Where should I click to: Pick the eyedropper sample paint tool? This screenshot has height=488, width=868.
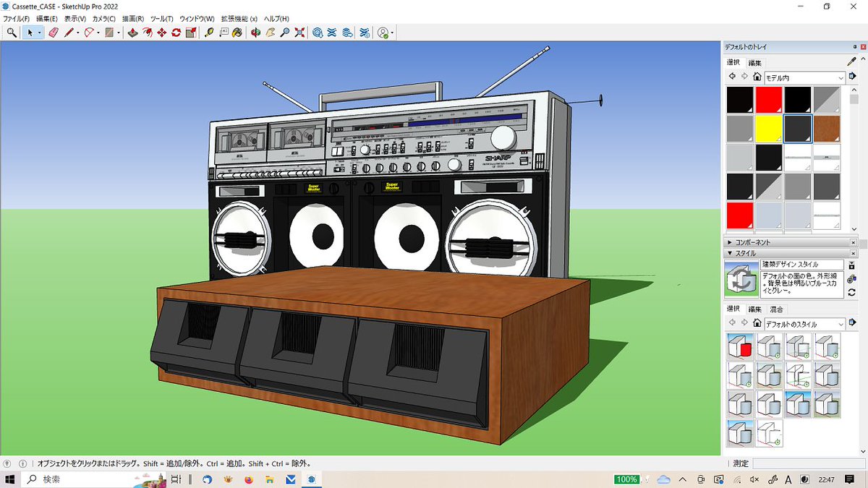[x=851, y=62]
